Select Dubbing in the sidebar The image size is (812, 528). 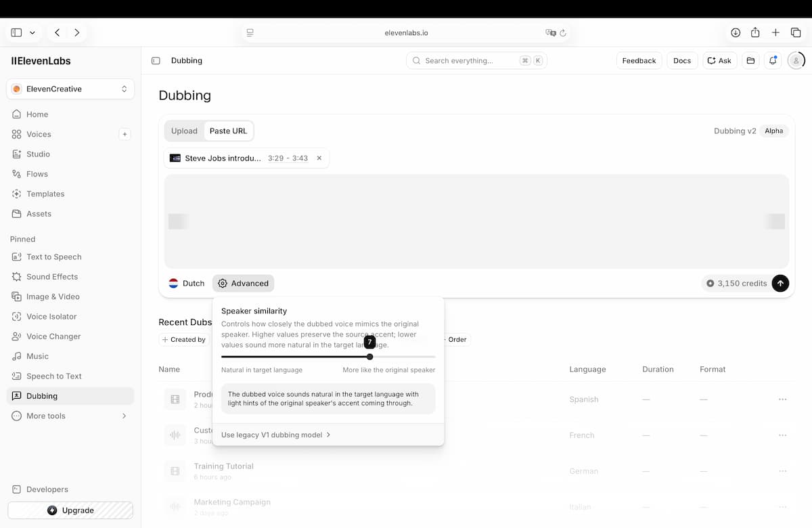pyautogui.click(x=70, y=396)
